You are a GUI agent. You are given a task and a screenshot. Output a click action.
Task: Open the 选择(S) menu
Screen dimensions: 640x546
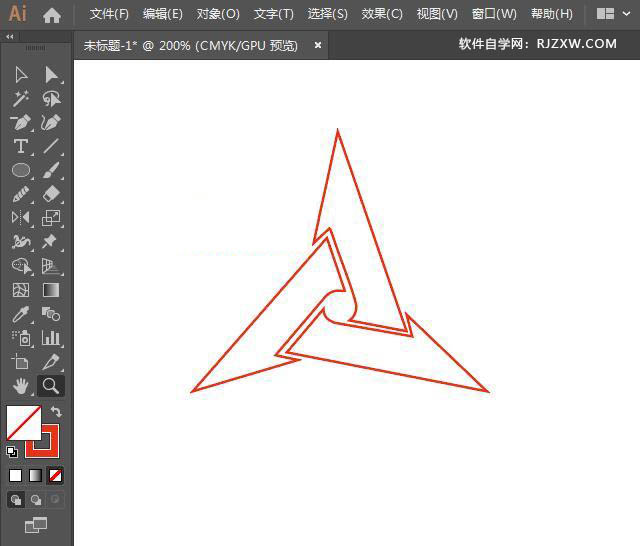tap(327, 14)
